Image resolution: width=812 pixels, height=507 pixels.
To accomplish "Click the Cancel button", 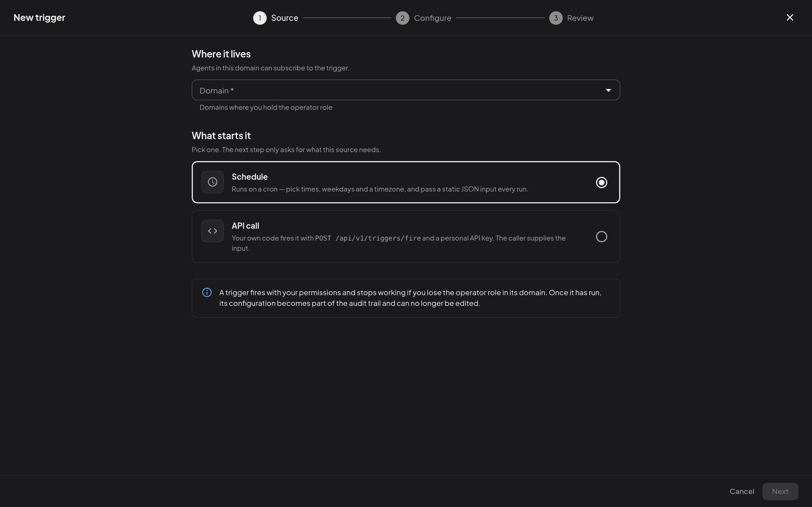I will (742, 491).
